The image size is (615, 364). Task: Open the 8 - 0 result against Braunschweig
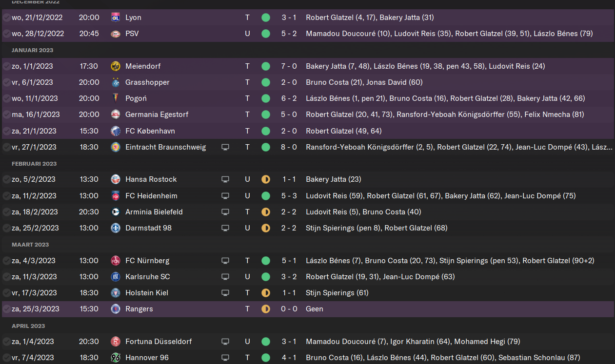[289, 147]
